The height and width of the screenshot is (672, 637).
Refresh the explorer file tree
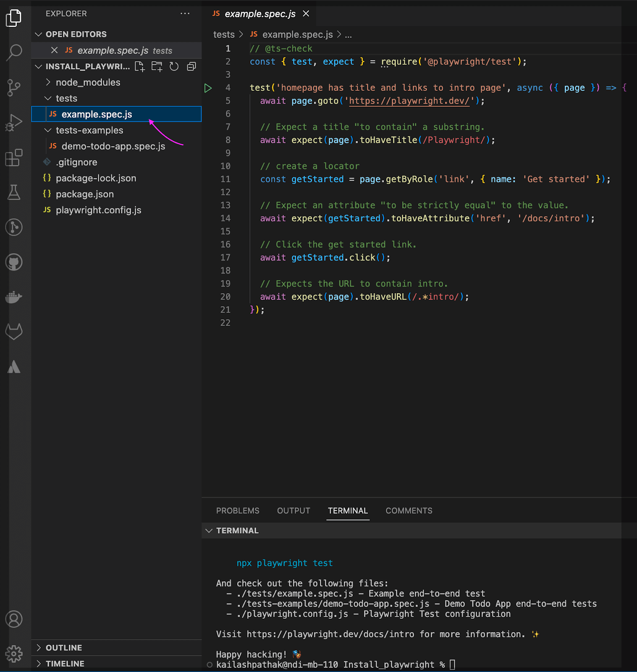[x=174, y=66]
